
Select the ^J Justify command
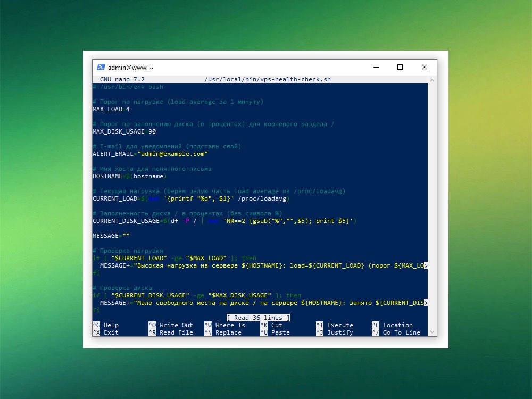334,332
